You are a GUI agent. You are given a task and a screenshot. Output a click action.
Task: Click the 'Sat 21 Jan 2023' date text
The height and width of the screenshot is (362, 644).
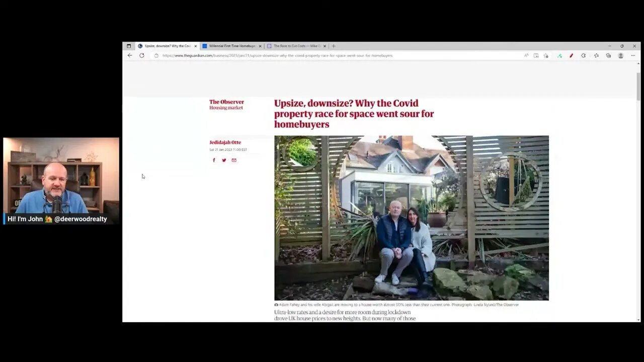click(228, 149)
